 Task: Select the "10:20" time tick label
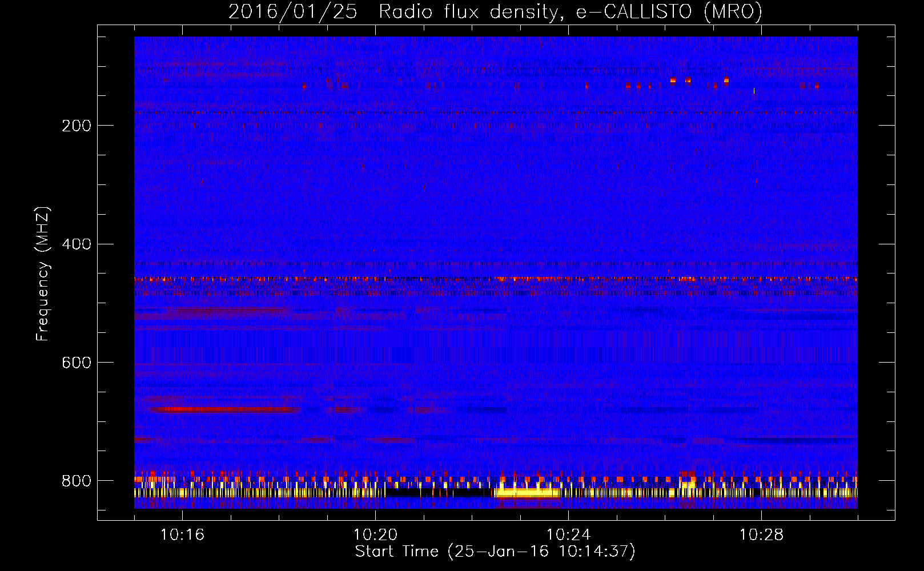[376, 534]
